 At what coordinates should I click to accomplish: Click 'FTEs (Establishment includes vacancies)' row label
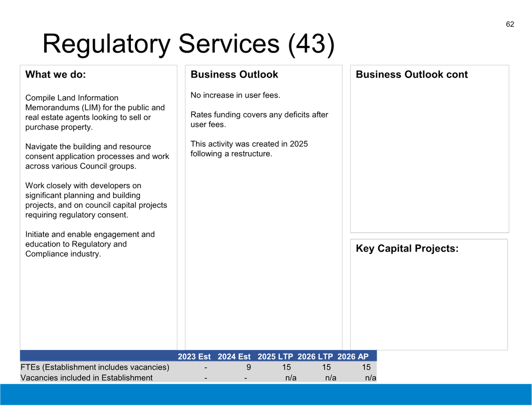click(x=95, y=367)
